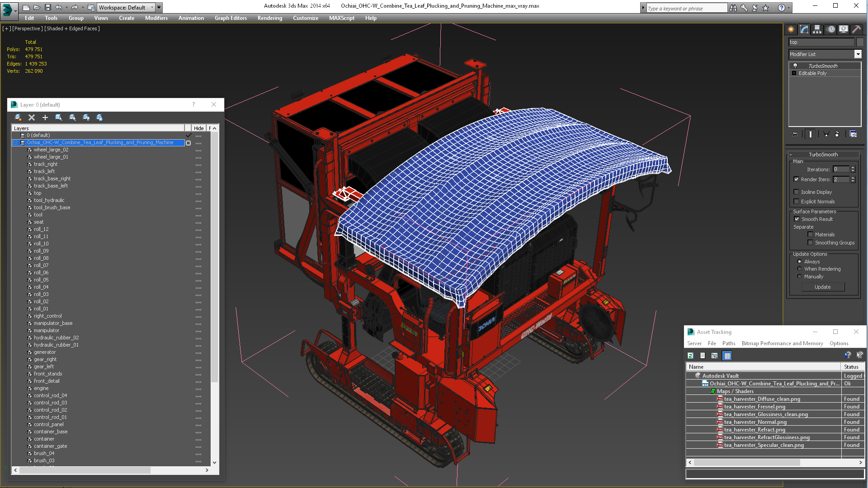Open the Display command panel tab
The width and height of the screenshot is (868, 488).
(x=844, y=29)
